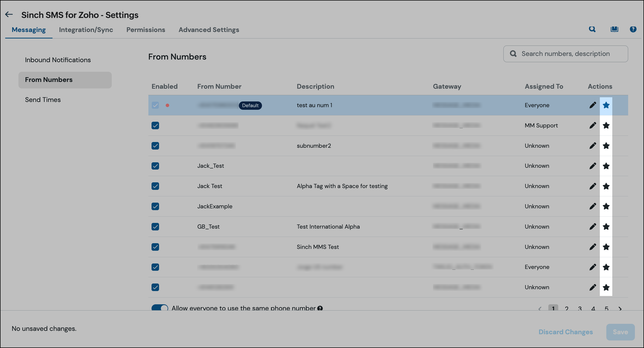Click the search icon in top toolbar
Image resolution: width=644 pixels, height=348 pixels.
pos(592,29)
